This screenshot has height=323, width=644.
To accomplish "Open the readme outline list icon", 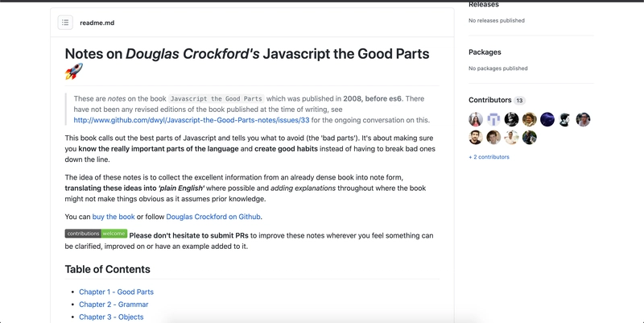I will tap(65, 23).
